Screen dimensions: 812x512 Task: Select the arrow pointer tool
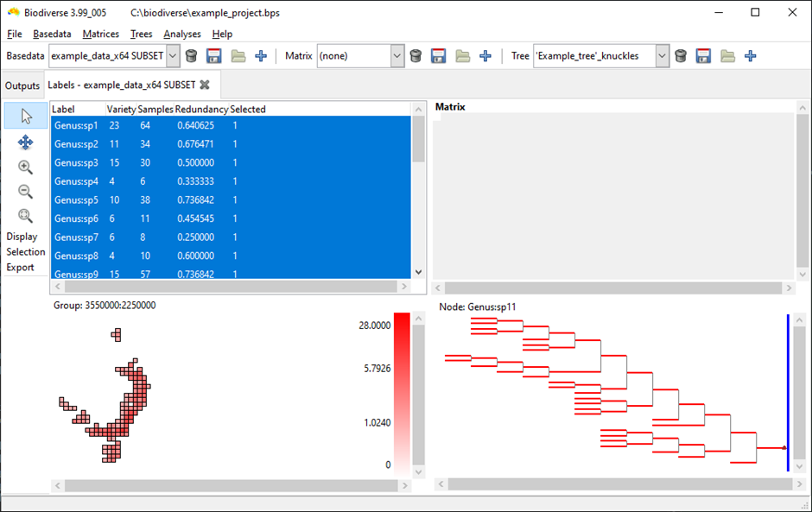tap(26, 116)
